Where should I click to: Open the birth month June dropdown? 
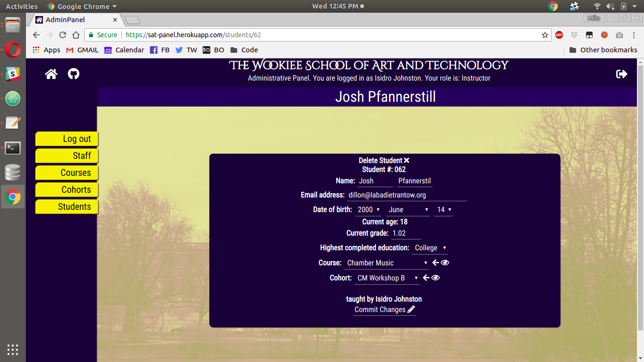408,210
